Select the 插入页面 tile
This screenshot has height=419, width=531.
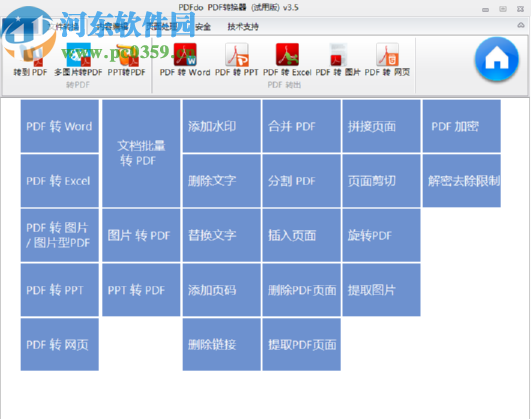301,235
